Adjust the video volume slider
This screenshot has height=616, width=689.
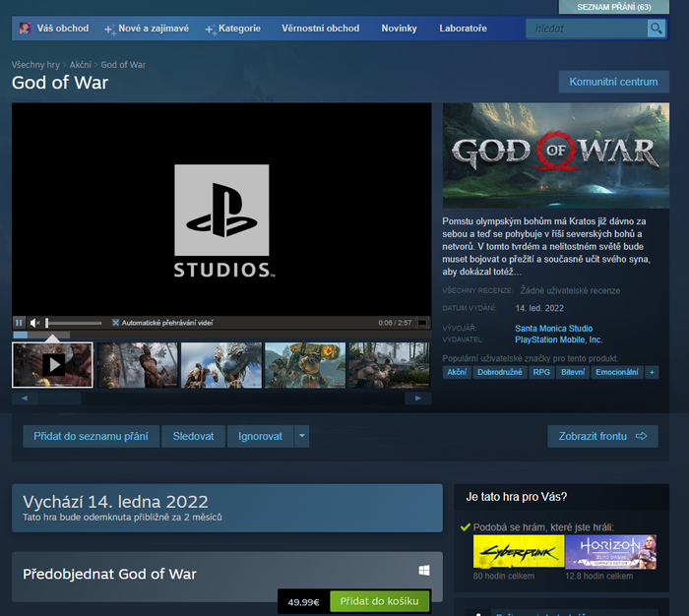[74, 323]
